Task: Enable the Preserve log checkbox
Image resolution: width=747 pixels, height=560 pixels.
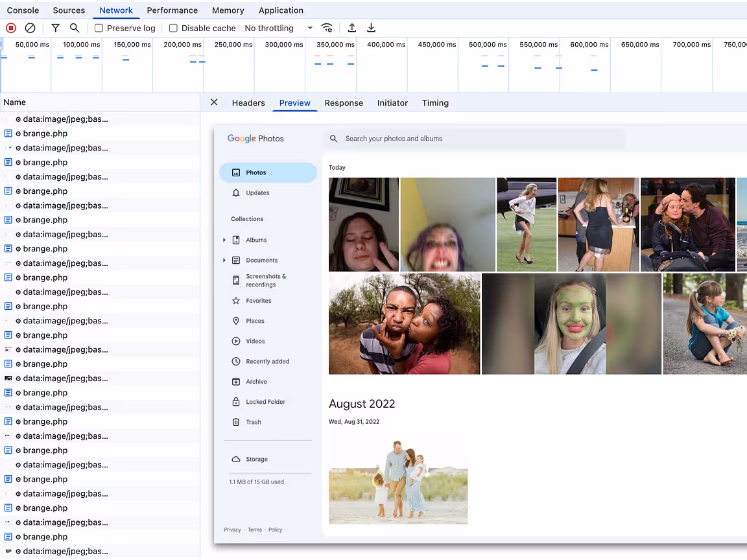Action: pos(99,28)
